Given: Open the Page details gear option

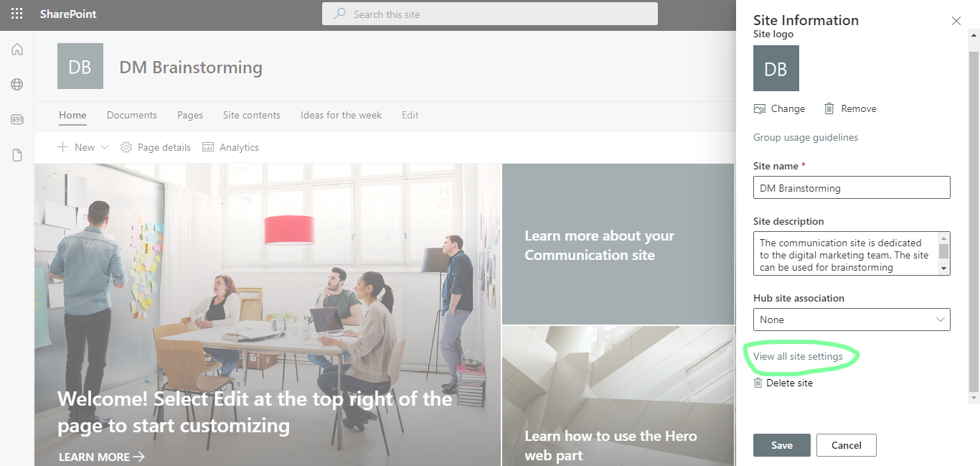Looking at the screenshot, I should (x=126, y=147).
